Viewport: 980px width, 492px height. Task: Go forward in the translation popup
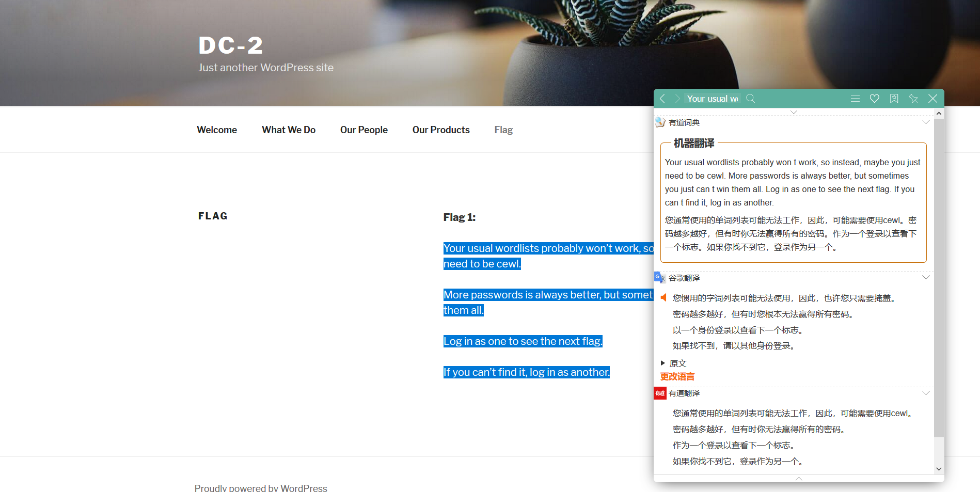(677, 99)
